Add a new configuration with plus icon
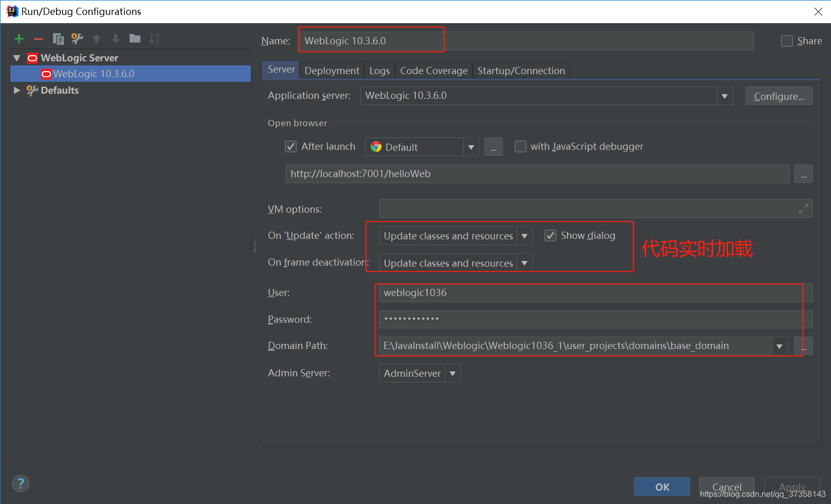 (19, 39)
